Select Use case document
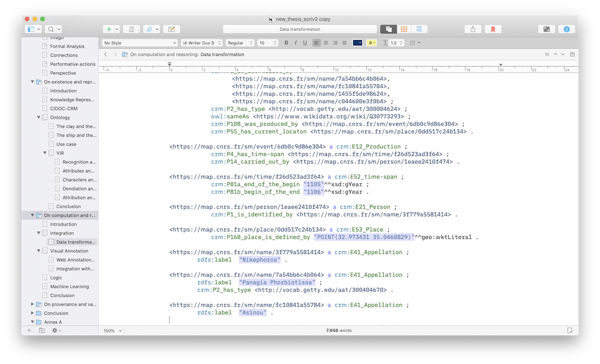600x364 pixels. pyautogui.click(x=66, y=144)
